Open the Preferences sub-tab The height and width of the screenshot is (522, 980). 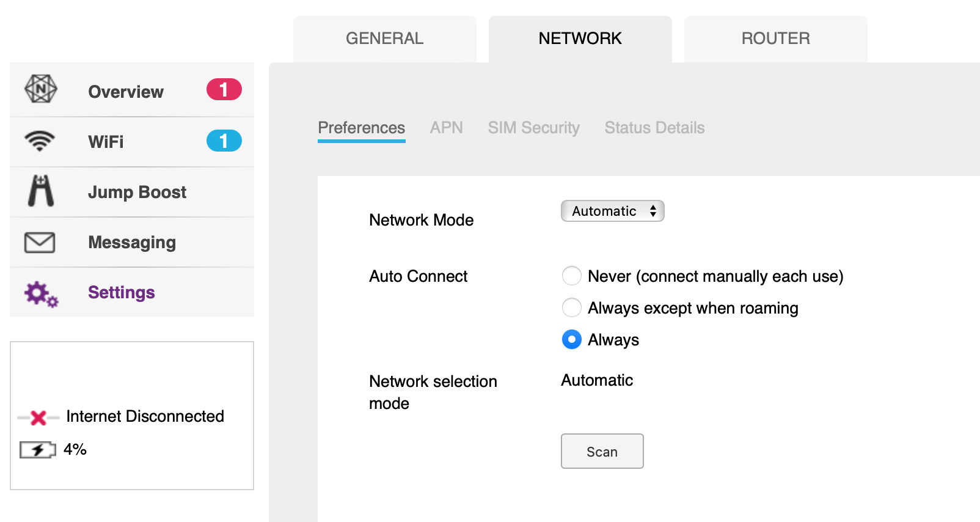coord(362,128)
